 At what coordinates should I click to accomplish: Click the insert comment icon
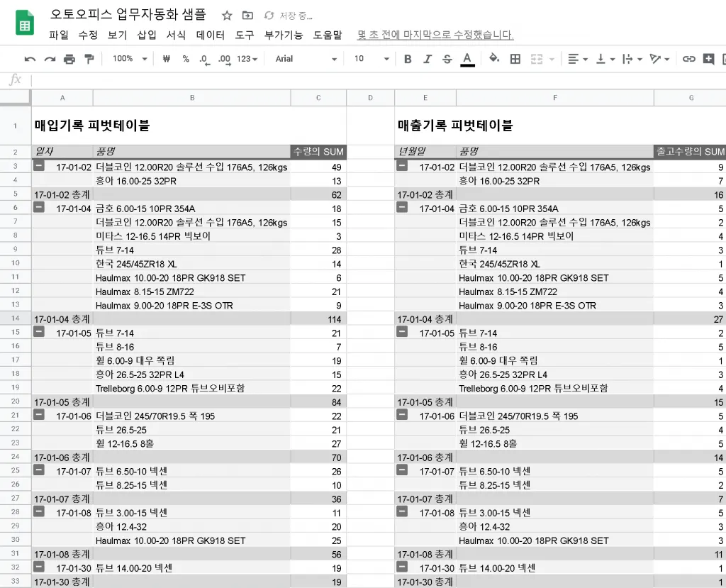click(709, 58)
